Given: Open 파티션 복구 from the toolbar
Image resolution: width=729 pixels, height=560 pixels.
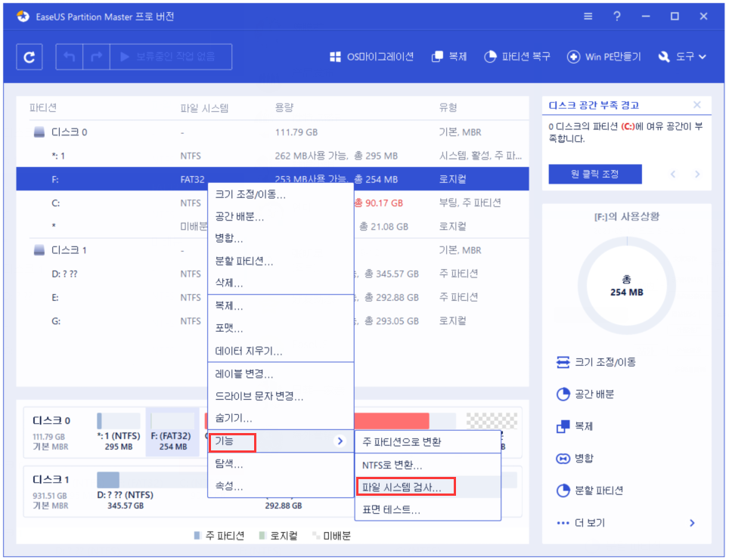Looking at the screenshot, I should [517, 57].
